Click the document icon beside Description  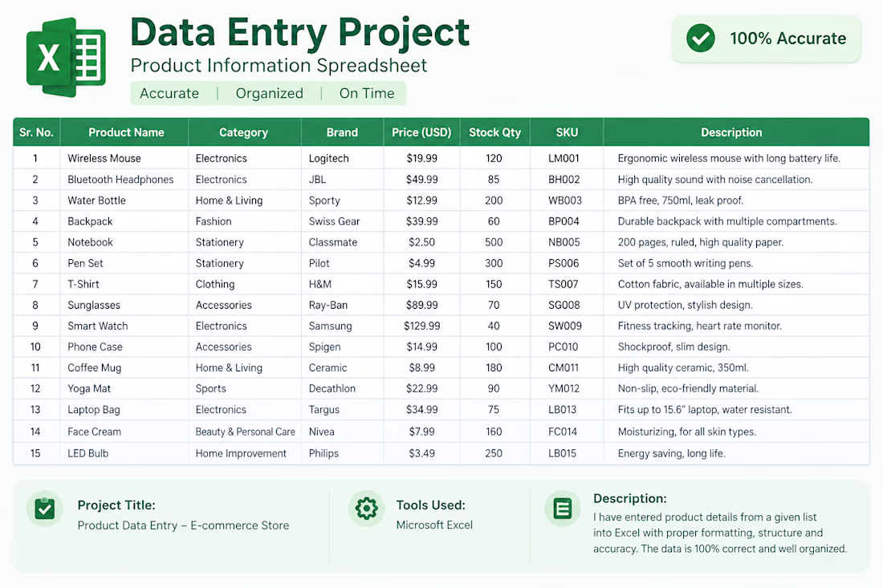click(562, 508)
